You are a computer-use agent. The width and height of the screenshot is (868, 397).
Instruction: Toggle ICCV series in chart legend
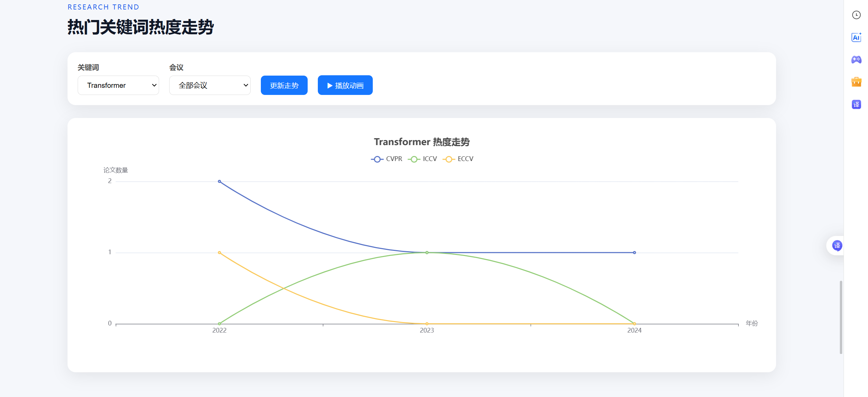point(422,159)
